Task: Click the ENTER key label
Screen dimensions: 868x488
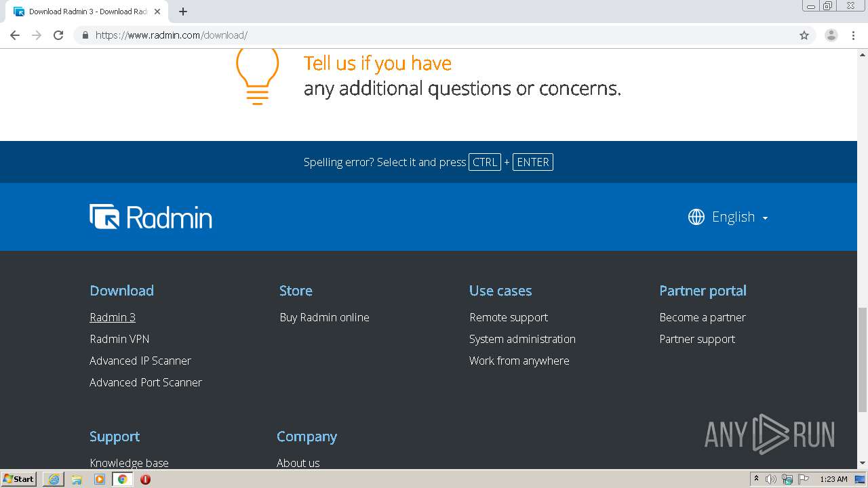Action: (533, 162)
